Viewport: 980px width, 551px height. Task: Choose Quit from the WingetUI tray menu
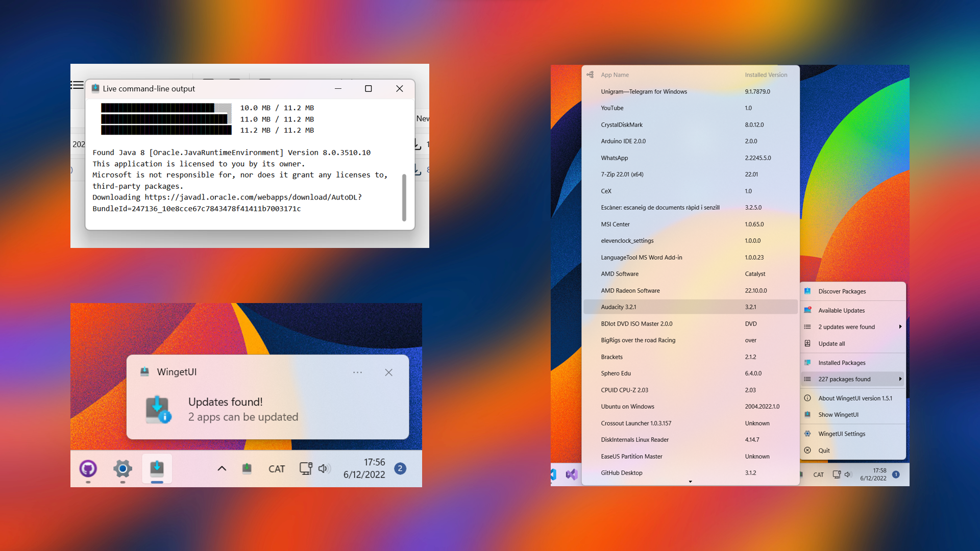tap(824, 450)
